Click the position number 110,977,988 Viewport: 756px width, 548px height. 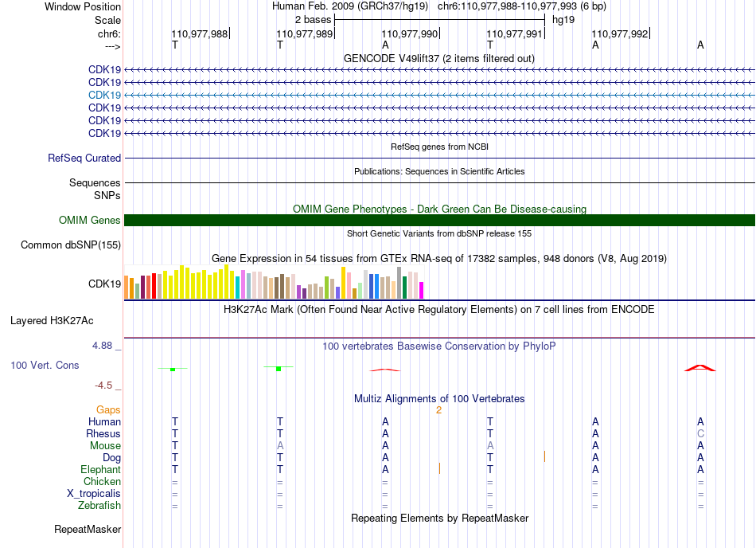click(199, 33)
